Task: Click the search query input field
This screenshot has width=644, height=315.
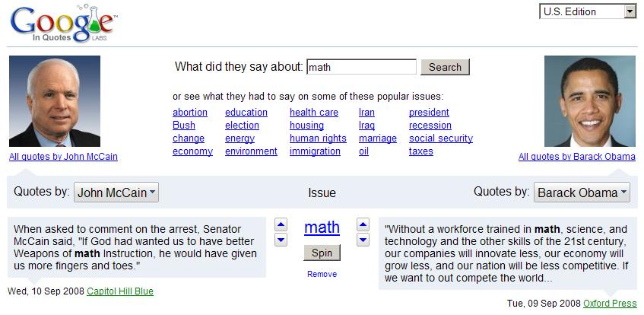Action: (361, 67)
